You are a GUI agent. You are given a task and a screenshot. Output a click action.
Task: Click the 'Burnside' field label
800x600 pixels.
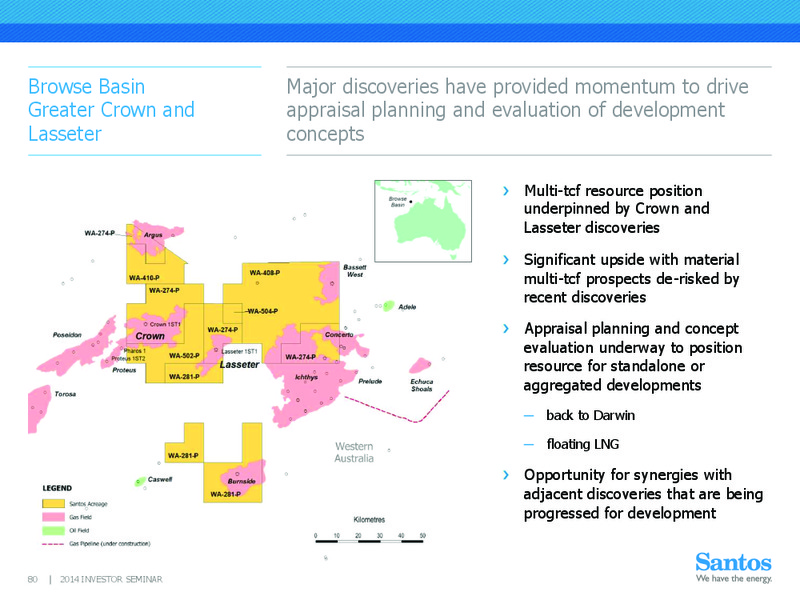241,481
